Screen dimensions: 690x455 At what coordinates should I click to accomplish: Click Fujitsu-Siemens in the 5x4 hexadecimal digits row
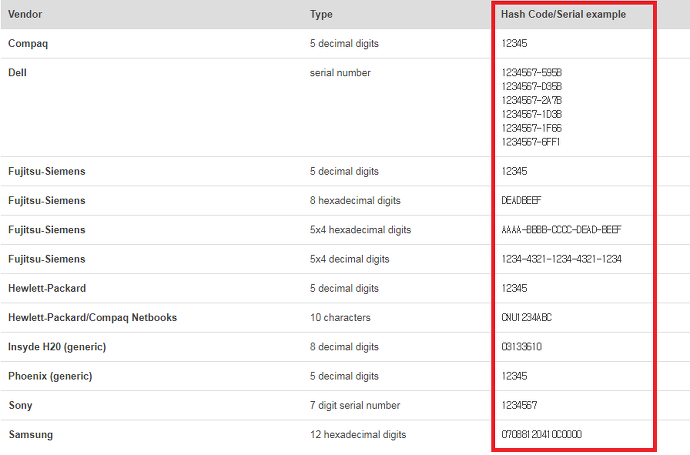click(x=47, y=230)
